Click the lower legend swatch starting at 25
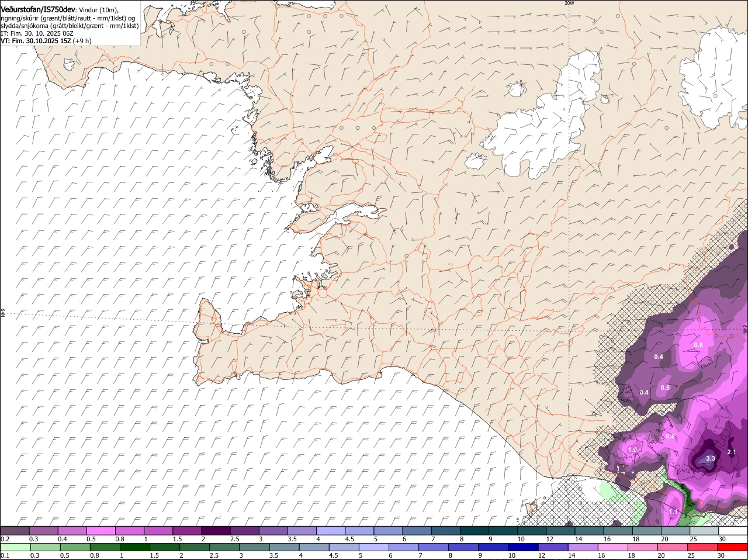 703,547
